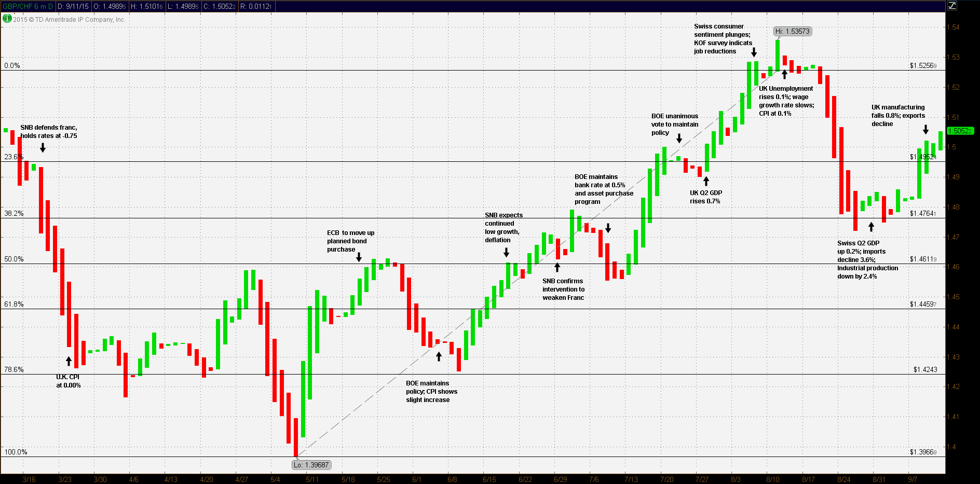Click the $1.4243 retracement price label
980x484 pixels.
click(925, 369)
